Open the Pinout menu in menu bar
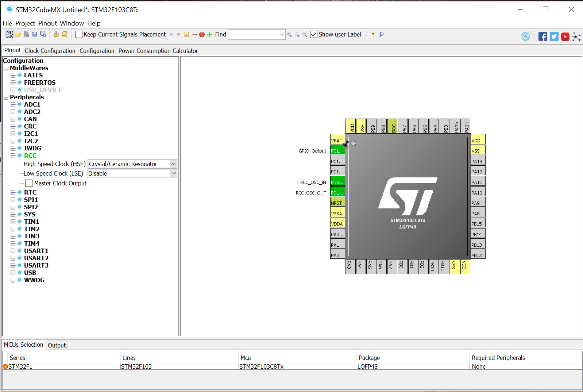The width and height of the screenshot is (583, 392). pyautogui.click(x=48, y=23)
